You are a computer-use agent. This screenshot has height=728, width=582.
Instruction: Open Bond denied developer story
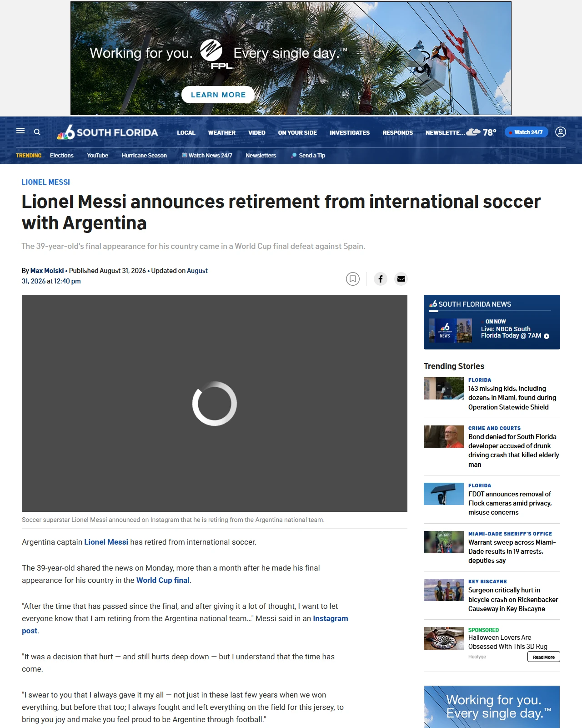click(514, 450)
